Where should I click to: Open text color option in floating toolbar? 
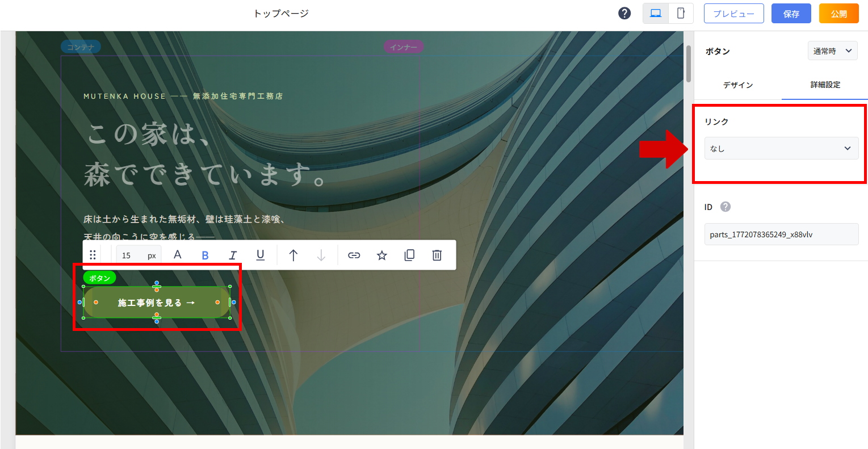[x=178, y=255]
